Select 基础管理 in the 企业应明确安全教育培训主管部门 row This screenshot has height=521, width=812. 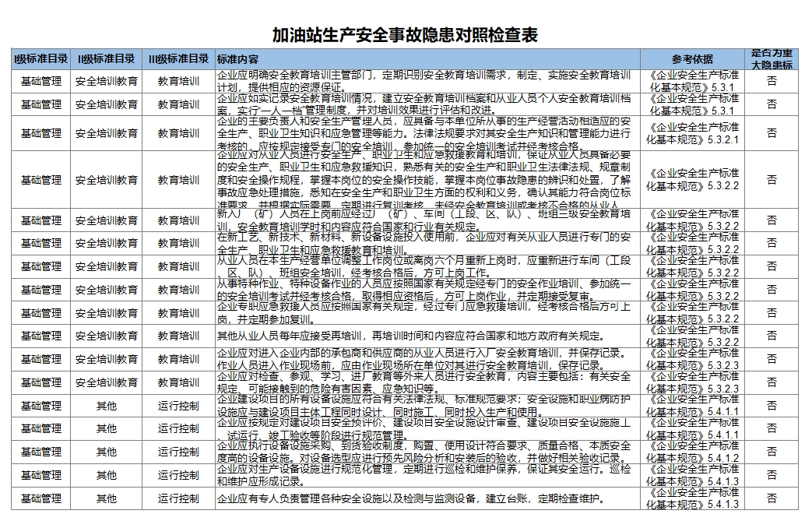coord(41,81)
